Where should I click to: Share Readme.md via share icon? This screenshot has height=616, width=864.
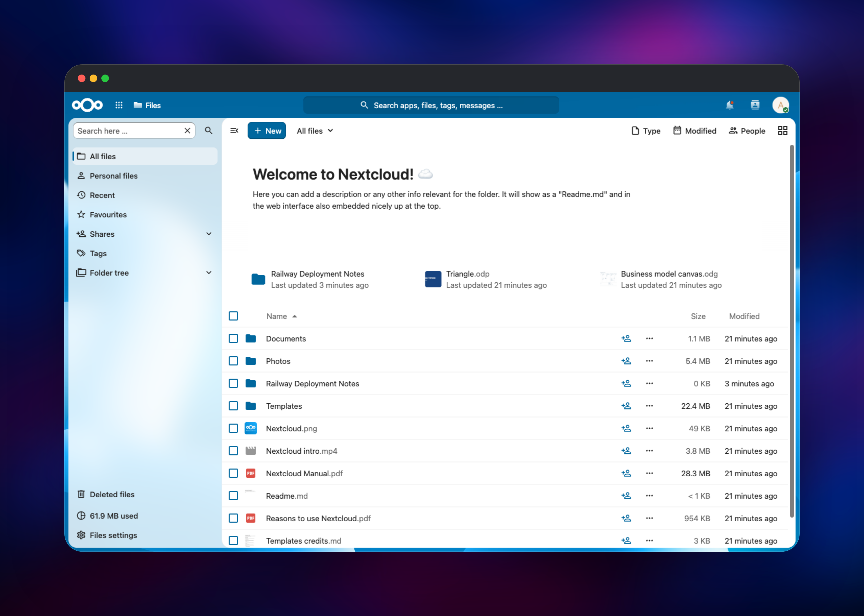[x=626, y=496]
